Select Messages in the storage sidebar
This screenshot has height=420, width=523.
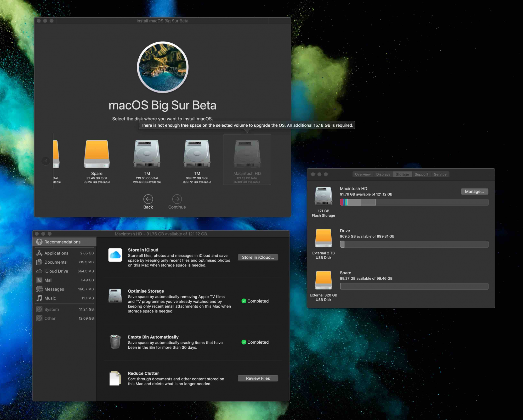tap(64, 289)
